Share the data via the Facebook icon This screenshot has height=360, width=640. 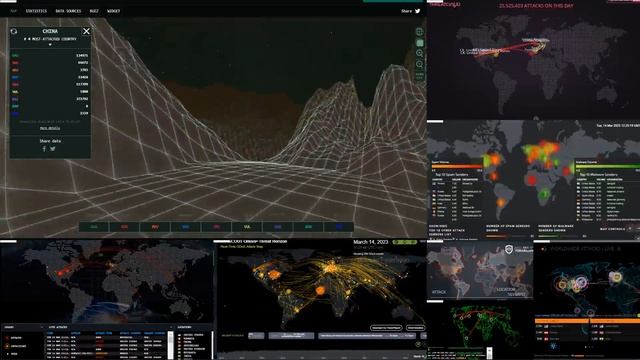pos(44,149)
